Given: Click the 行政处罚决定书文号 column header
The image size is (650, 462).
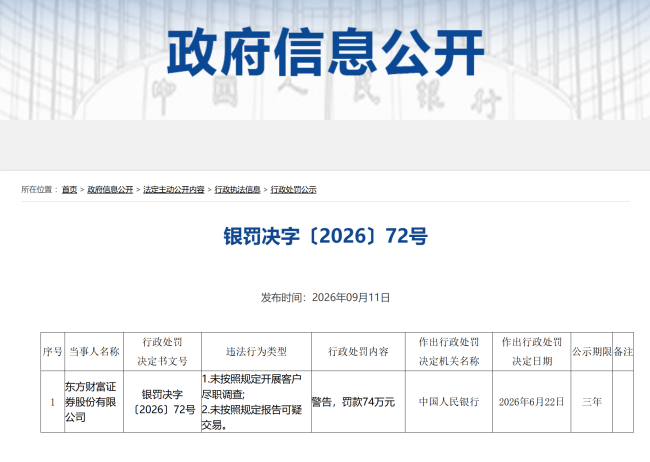Looking at the screenshot, I should point(162,352).
